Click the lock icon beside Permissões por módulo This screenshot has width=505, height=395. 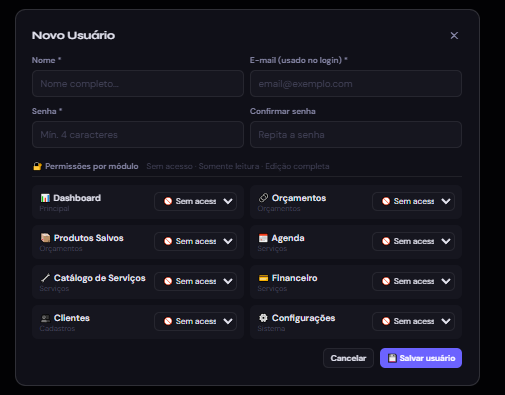point(37,166)
